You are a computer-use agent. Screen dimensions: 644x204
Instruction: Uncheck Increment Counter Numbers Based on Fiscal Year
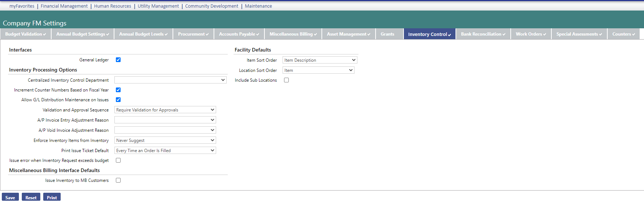[x=118, y=90]
